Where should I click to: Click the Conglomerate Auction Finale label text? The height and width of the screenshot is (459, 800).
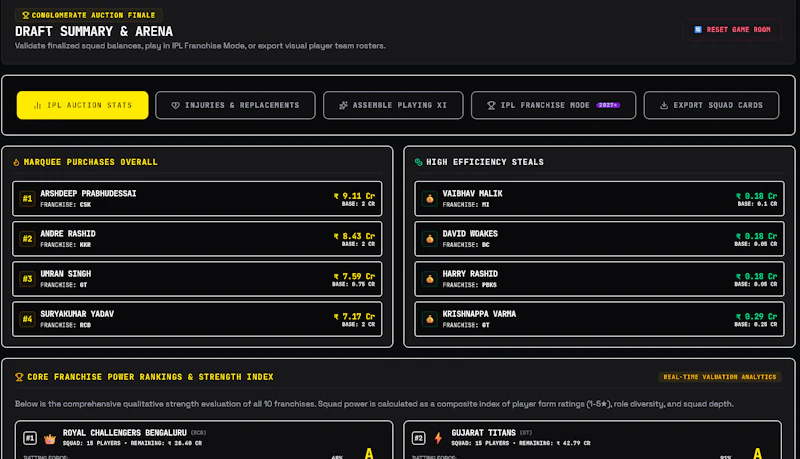93,15
